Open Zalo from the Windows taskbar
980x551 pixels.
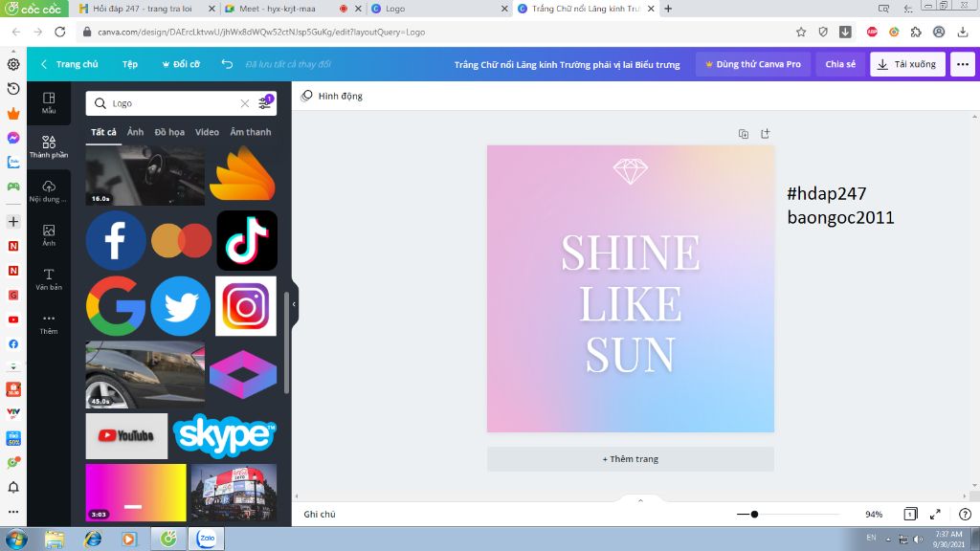(207, 539)
